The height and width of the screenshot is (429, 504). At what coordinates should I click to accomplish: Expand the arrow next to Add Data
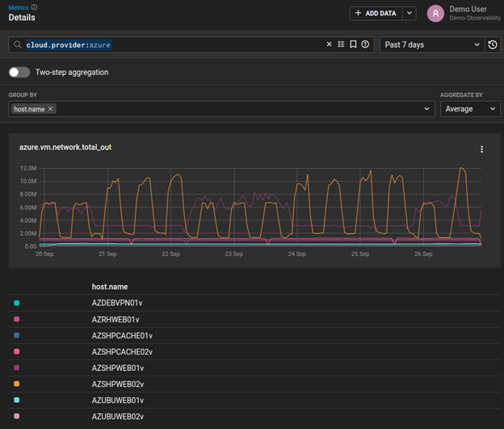tap(409, 13)
